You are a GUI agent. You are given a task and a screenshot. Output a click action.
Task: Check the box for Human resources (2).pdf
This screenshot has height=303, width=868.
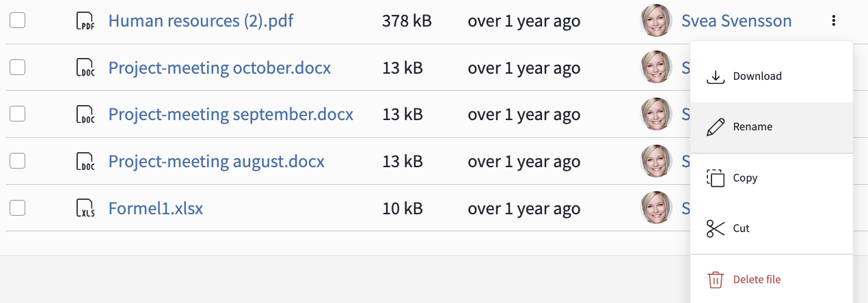(x=18, y=20)
